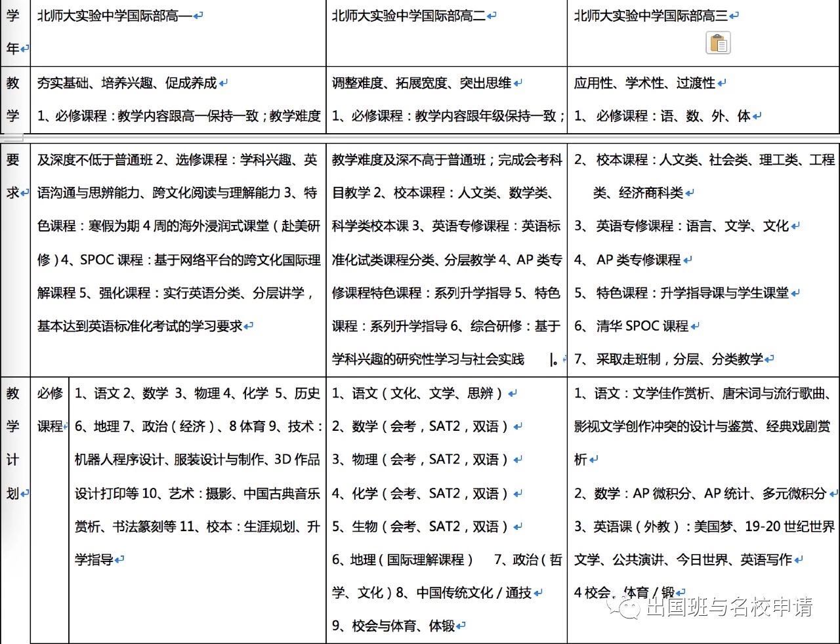840x644 pixels.
Task: Click the line starting 教学难度及深不高于普通班
Action: tap(447, 159)
